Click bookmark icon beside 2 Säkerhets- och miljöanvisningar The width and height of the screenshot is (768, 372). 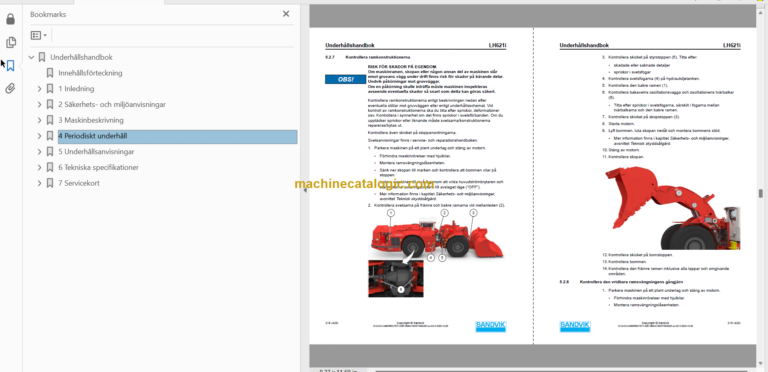pos(50,104)
